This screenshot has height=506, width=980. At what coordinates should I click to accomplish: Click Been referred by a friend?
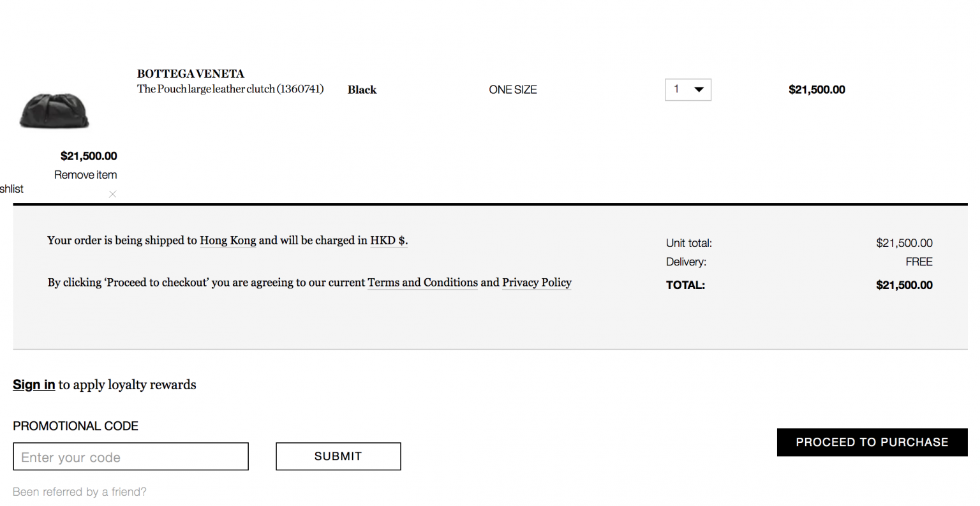(x=80, y=492)
